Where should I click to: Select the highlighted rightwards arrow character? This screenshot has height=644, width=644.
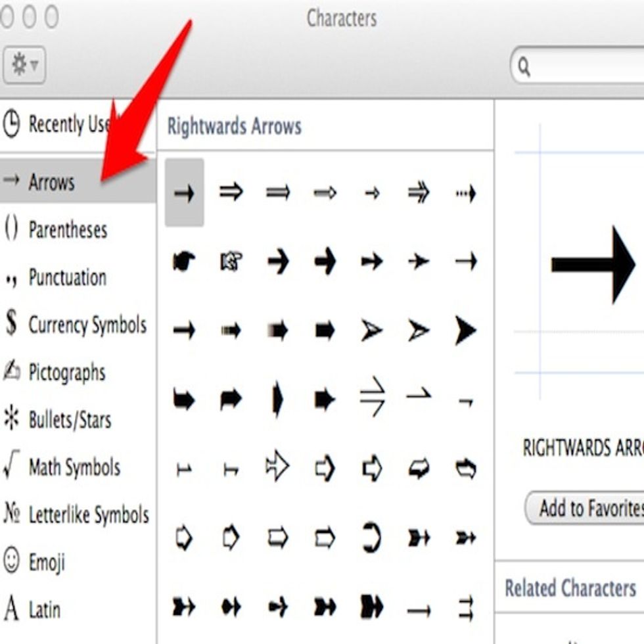click(184, 193)
